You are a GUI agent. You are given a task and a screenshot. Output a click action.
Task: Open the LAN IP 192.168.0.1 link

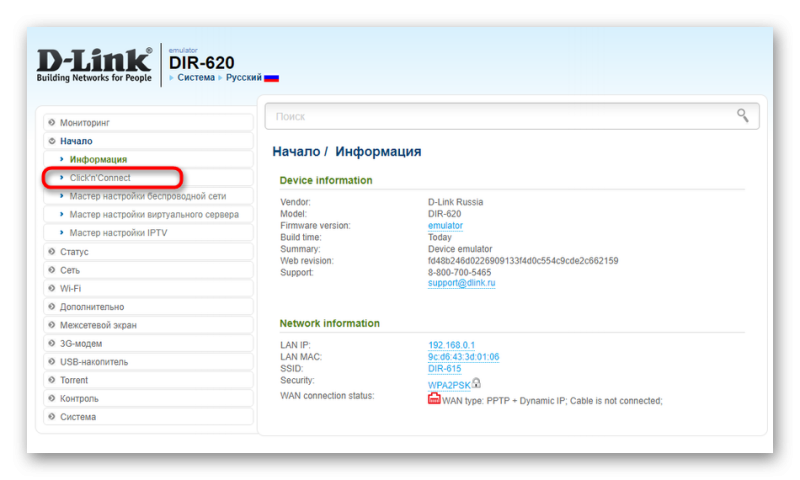451,345
